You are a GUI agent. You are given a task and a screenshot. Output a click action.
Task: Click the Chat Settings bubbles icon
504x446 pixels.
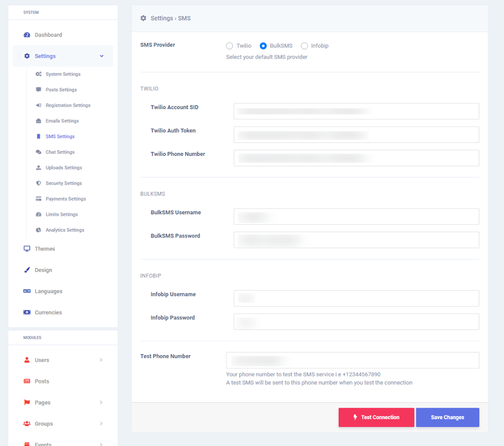pyautogui.click(x=38, y=152)
